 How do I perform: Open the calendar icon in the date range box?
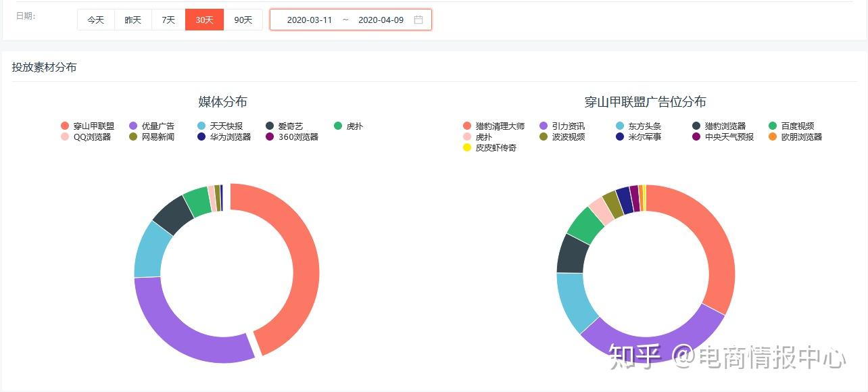click(418, 20)
